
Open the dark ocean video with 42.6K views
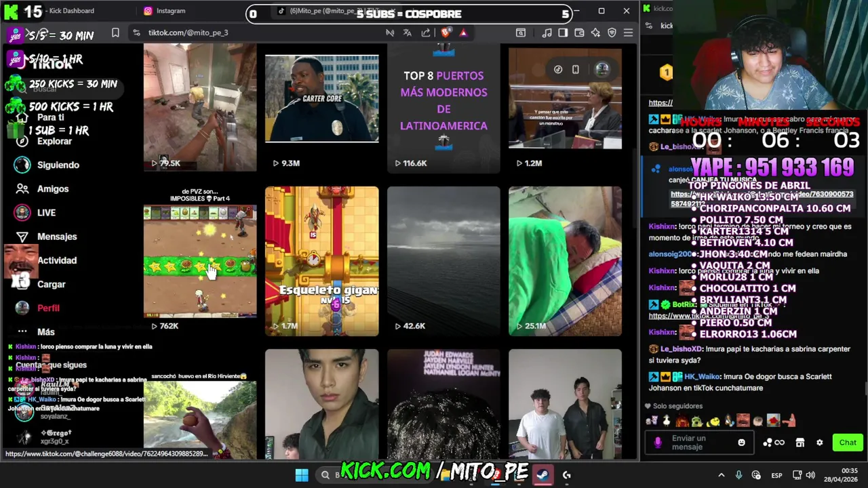(x=443, y=261)
